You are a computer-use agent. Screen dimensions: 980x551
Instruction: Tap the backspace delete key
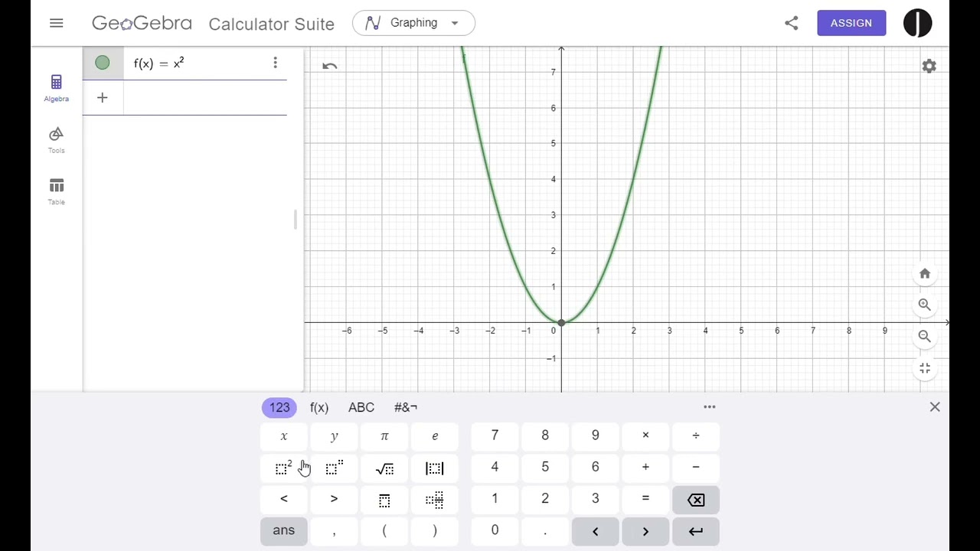696,499
